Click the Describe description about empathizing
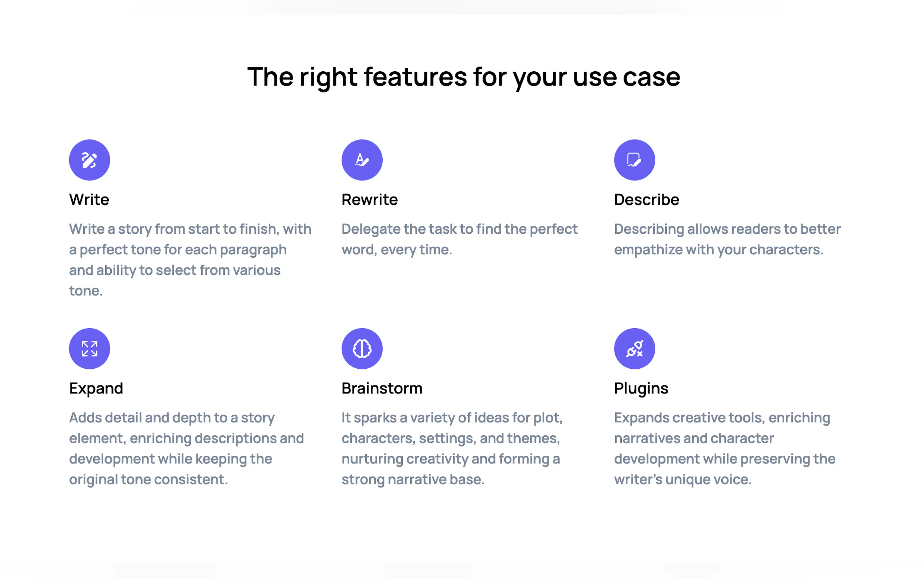This screenshot has width=924, height=578. point(727,239)
